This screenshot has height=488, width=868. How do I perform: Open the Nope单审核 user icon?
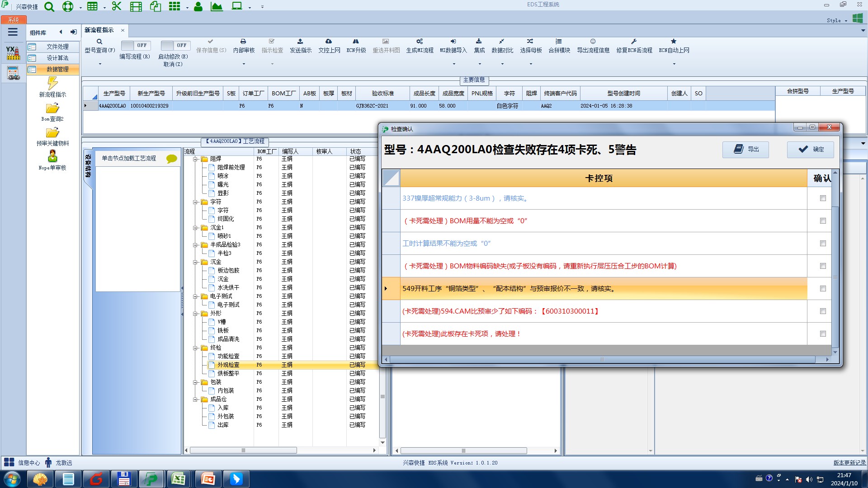coord(52,156)
